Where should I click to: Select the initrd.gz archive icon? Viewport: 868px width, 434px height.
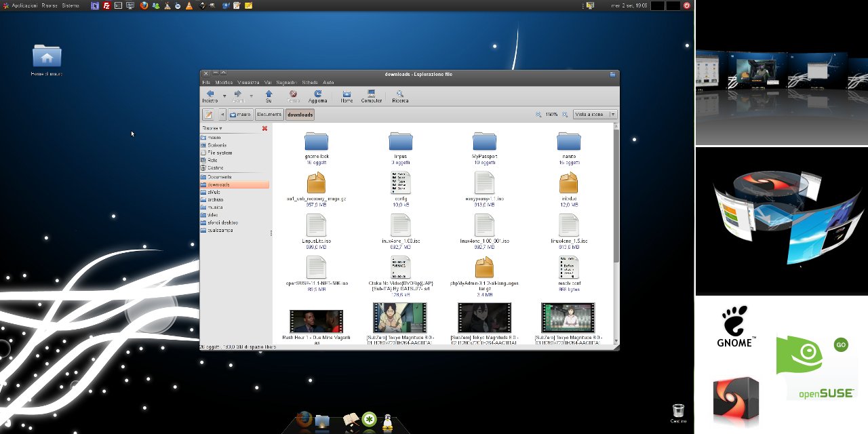pos(568,183)
